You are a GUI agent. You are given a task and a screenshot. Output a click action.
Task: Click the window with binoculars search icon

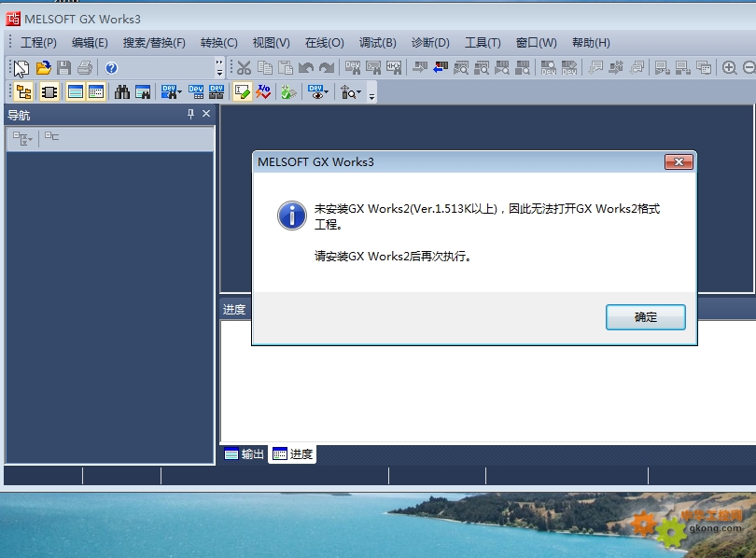click(143, 92)
